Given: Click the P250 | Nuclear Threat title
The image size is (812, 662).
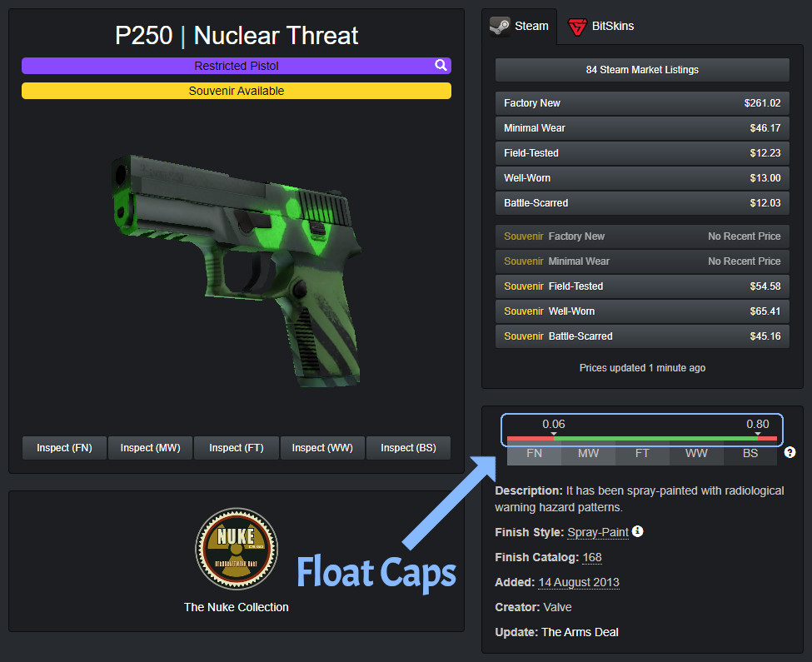Looking at the screenshot, I should (x=237, y=35).
